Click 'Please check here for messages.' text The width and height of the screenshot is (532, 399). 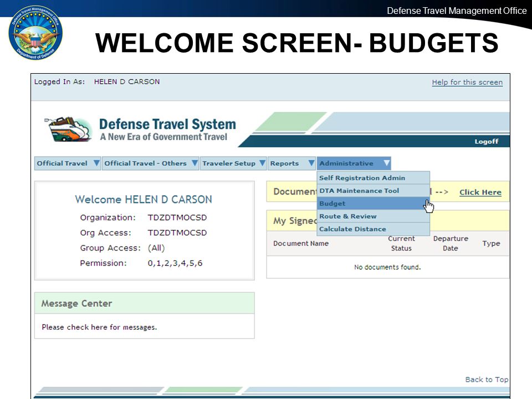coord(99,327)
